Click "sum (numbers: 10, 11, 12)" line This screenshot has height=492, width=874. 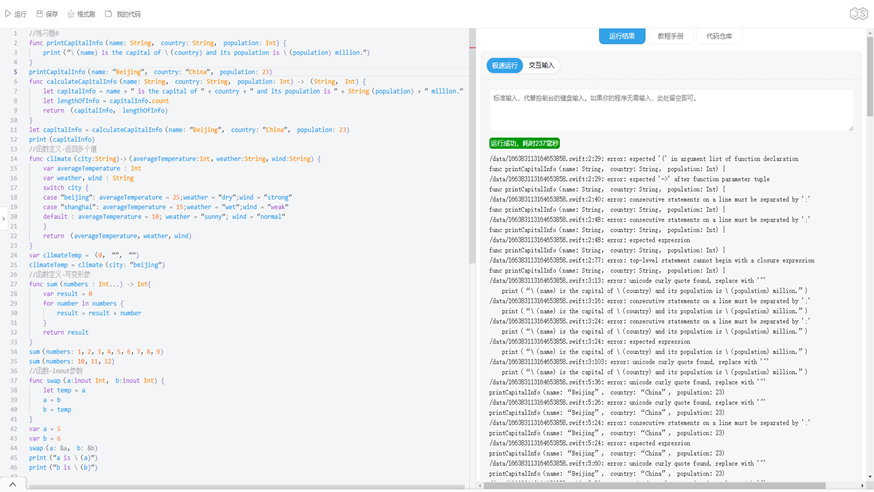click(x=71, y=362)
